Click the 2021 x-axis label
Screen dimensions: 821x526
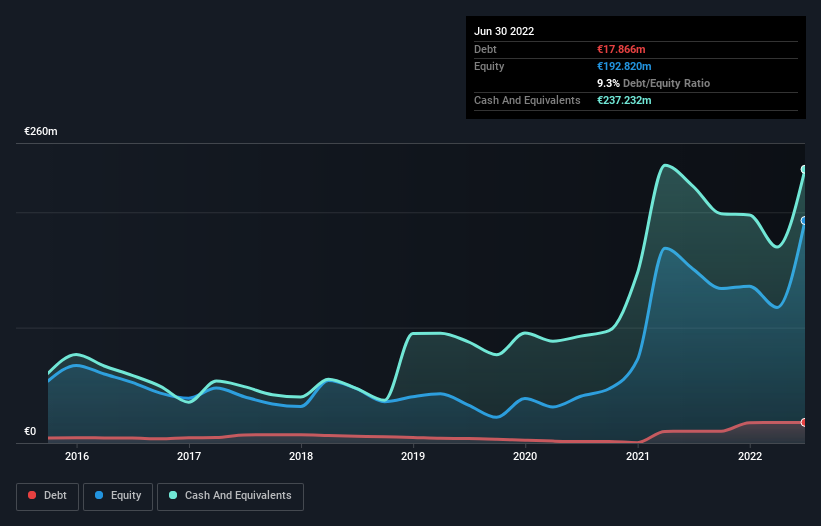click(x=638, y=456)
